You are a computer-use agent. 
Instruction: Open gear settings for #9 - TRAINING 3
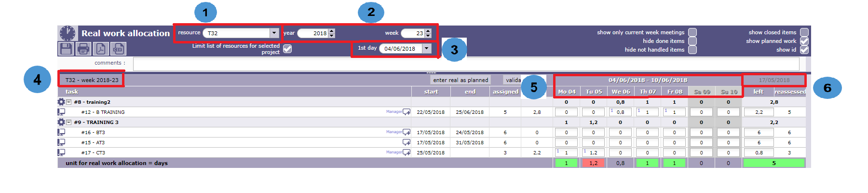click(61, 122)
